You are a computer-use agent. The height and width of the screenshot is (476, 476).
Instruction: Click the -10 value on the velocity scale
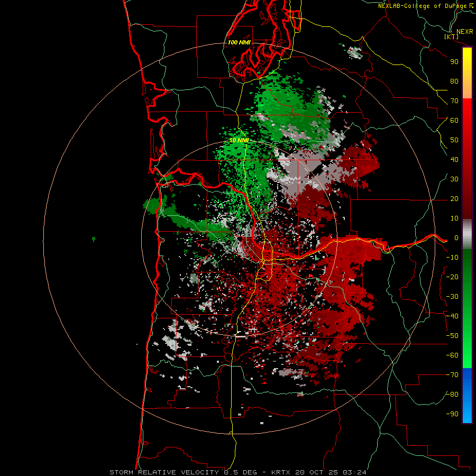[x=452, y=258]
